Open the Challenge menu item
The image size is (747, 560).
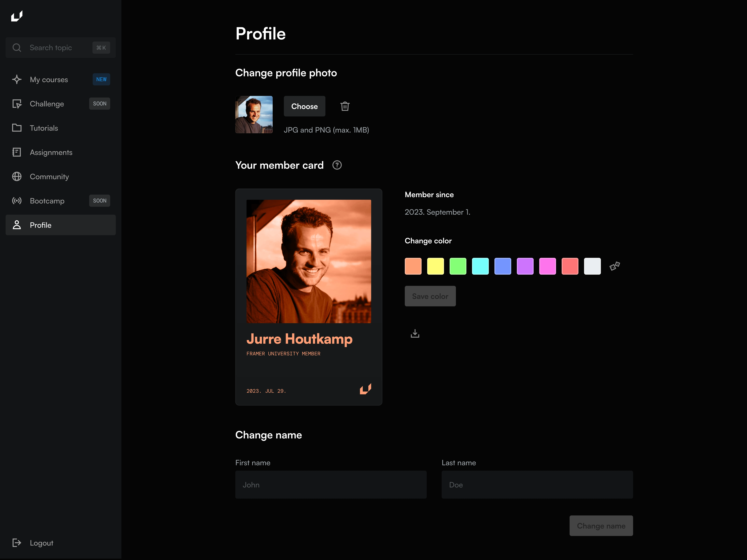(x=61, y=104)
